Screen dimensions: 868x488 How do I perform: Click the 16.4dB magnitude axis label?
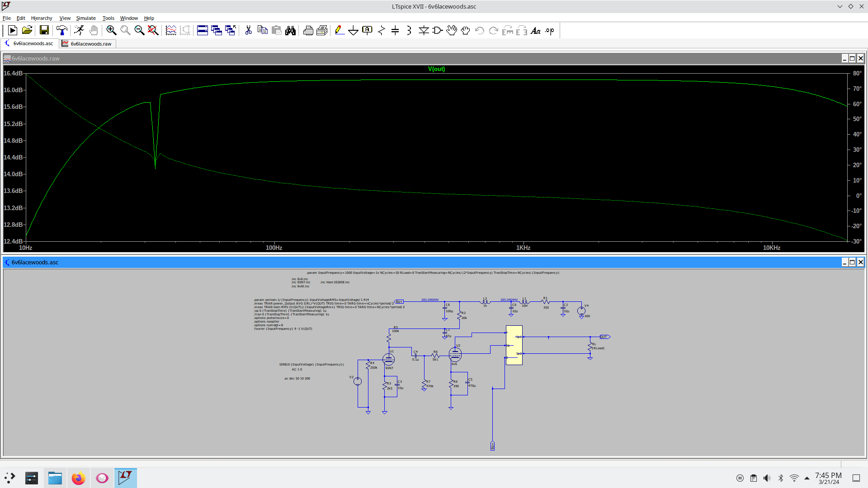point(13,73)
